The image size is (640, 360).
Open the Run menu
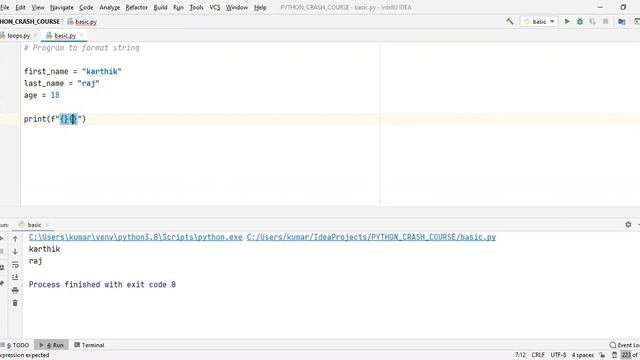tap(178, 7)
